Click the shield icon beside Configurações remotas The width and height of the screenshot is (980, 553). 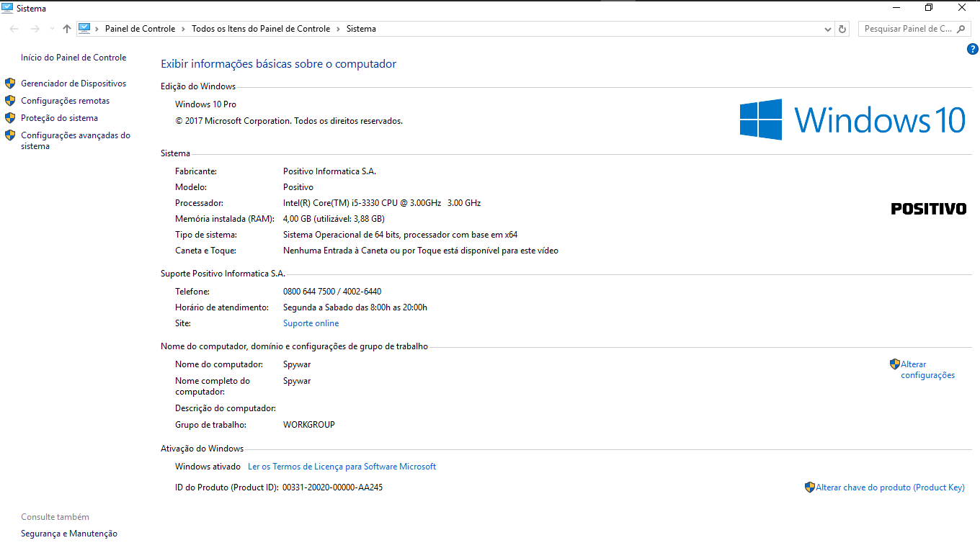[10, 101]
